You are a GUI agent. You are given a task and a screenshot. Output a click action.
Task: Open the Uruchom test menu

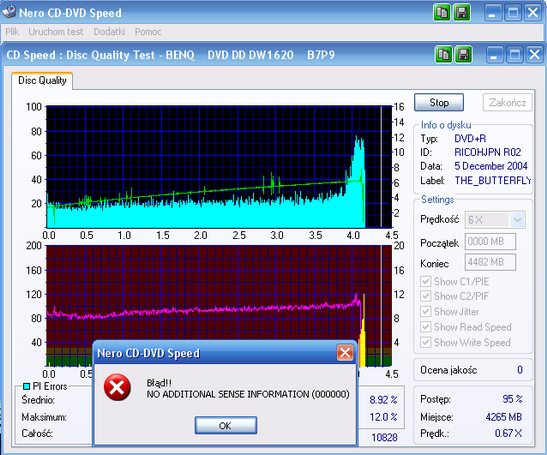56,32
